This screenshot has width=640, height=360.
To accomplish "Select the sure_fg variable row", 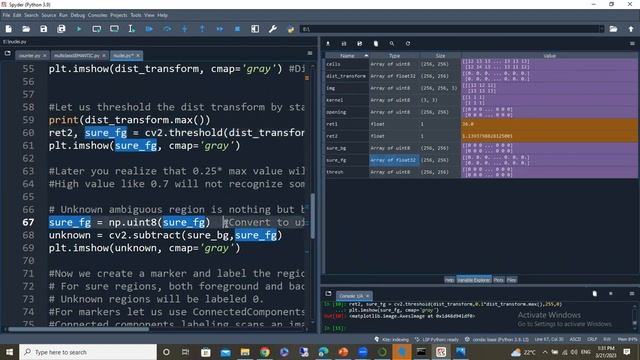I will (481, 160).
